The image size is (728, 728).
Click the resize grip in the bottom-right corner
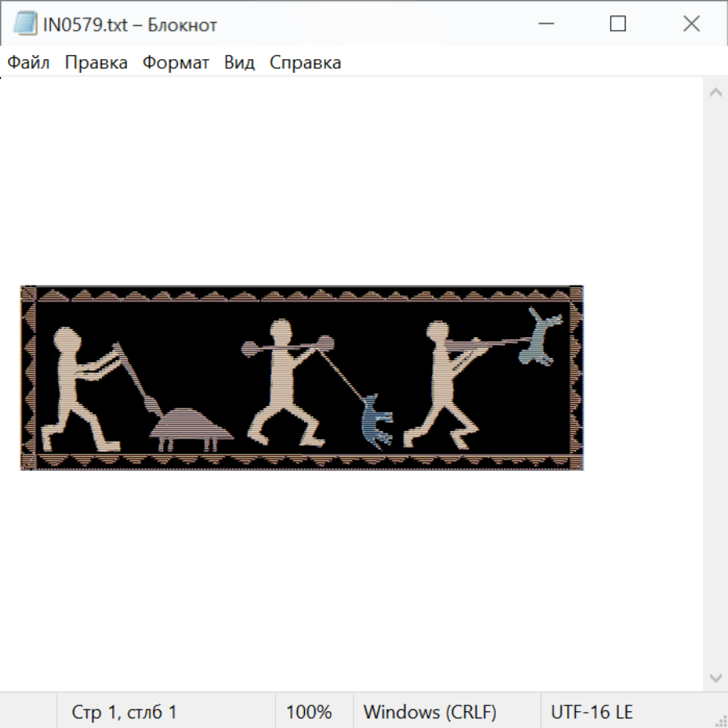720,720
